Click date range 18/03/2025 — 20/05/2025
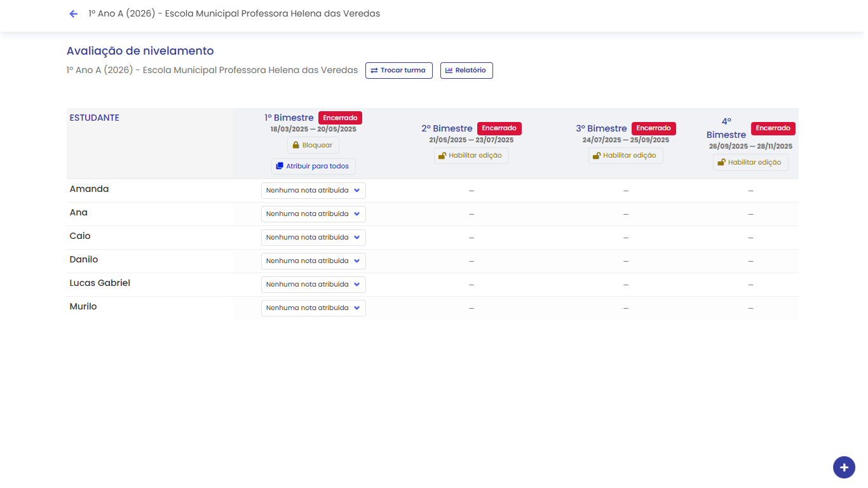 (x=313, y=129)
